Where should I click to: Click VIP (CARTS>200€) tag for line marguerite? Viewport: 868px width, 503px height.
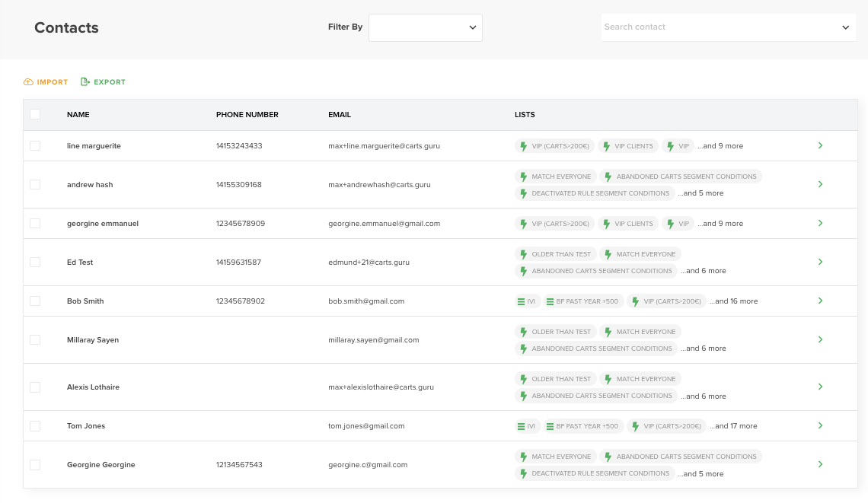pos(554,146)
